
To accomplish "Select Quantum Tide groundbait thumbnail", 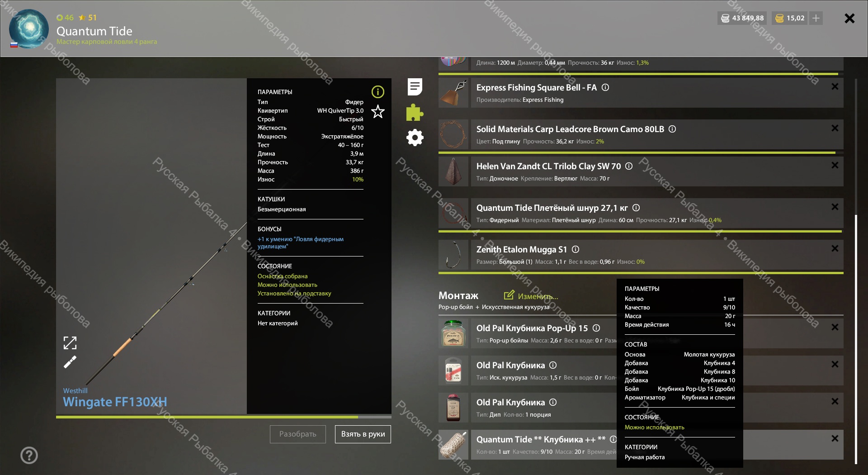I will (x=453, y=445).
